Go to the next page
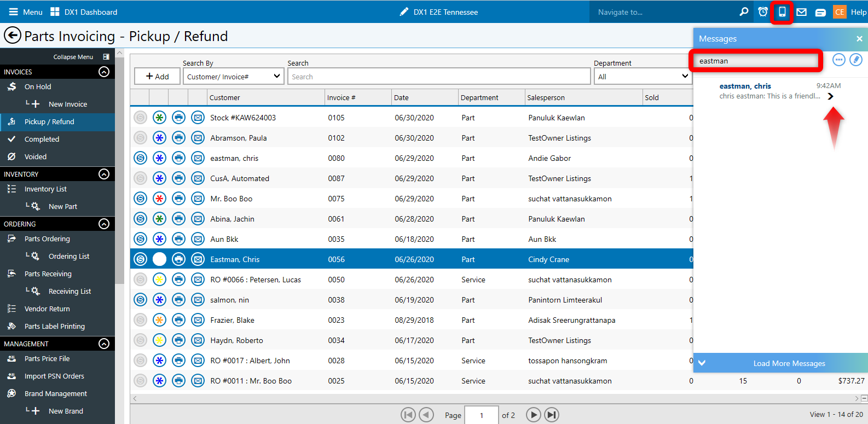The image size is (868, 424). [x=534, y=415]
